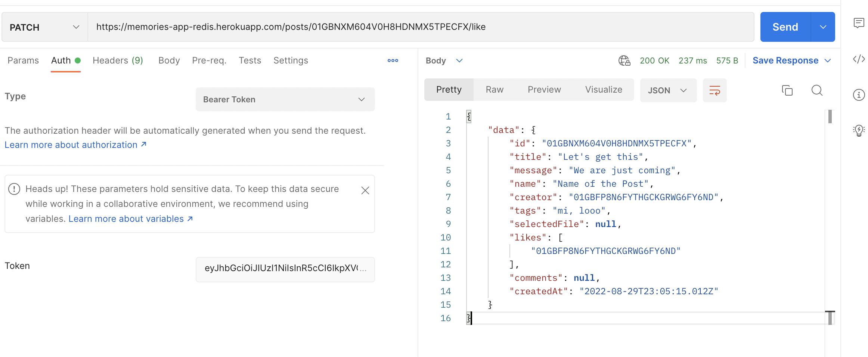The image size is (868, 357).
Task: Switch to the Tests tab
Action: click(250, 60)
